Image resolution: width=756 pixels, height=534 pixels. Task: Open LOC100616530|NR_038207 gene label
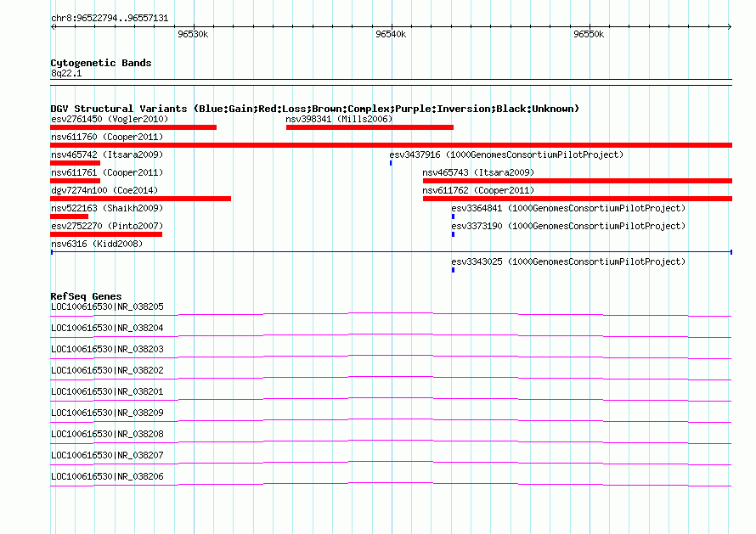tap(107, 455)
